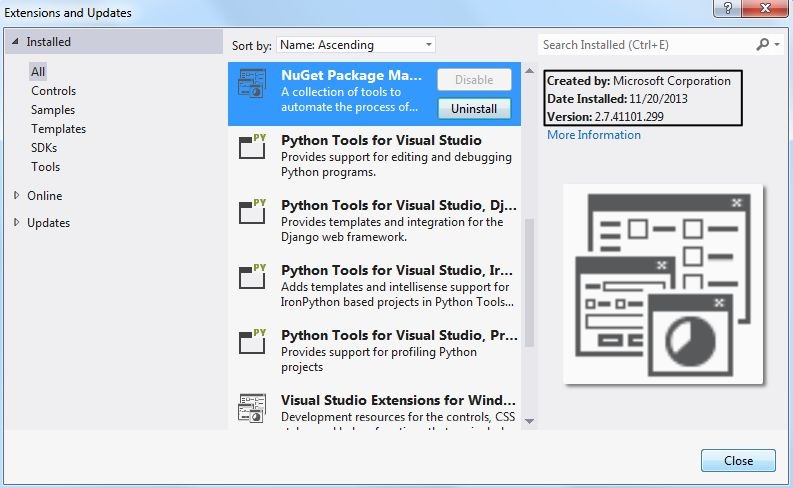The width and height of the screenshot is (793, 488).
Task: Click description 'Django web framework.'
Action: (x=344, y=237)
